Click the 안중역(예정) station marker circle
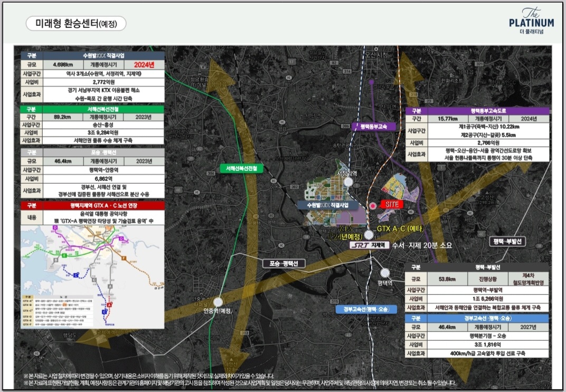This screenshot has width=566, height=392. tap(218, 302)
